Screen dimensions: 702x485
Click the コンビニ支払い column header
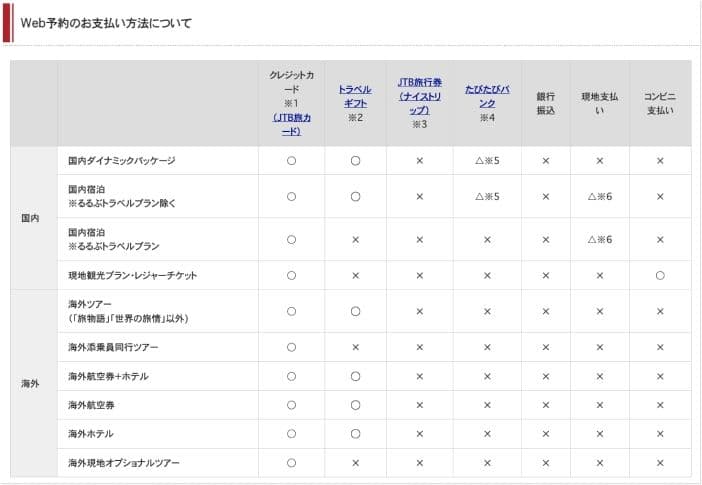pos(660,103)
